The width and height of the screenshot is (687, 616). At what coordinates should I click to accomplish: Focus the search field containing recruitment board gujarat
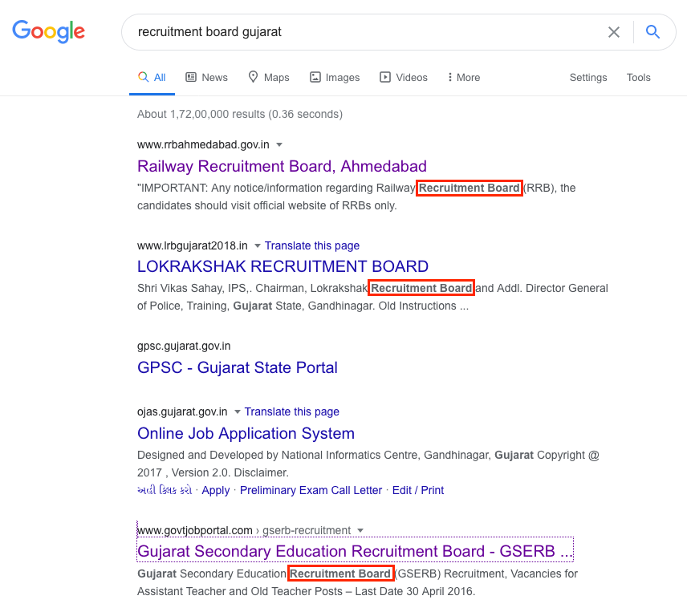[x=361, y=32]
